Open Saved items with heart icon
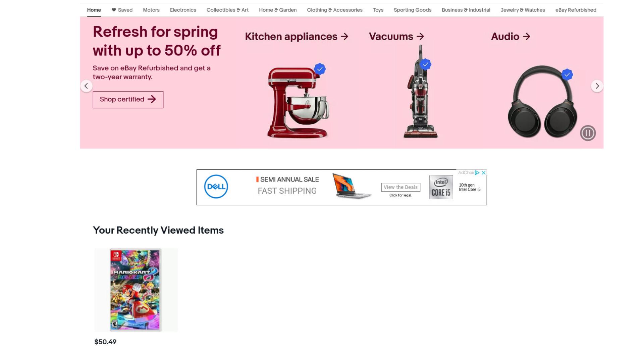Screen dimensions: 644x349 [x=122, y=10]
